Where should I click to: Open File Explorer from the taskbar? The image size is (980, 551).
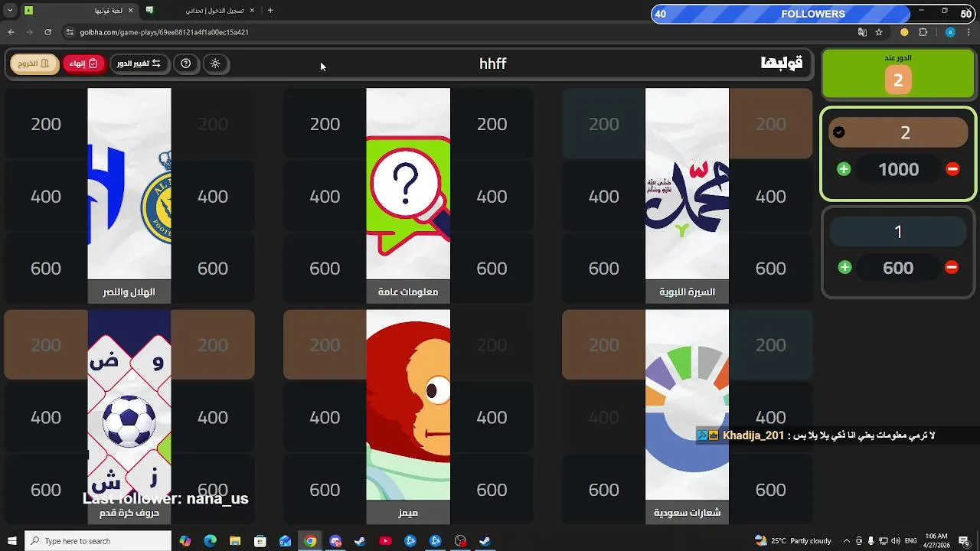[235, 541]
